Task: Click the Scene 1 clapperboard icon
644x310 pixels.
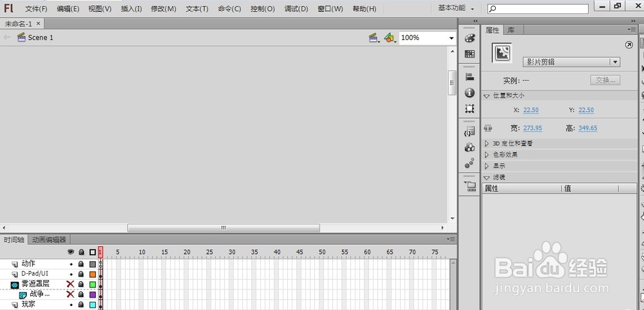Action: coord(21,37)
